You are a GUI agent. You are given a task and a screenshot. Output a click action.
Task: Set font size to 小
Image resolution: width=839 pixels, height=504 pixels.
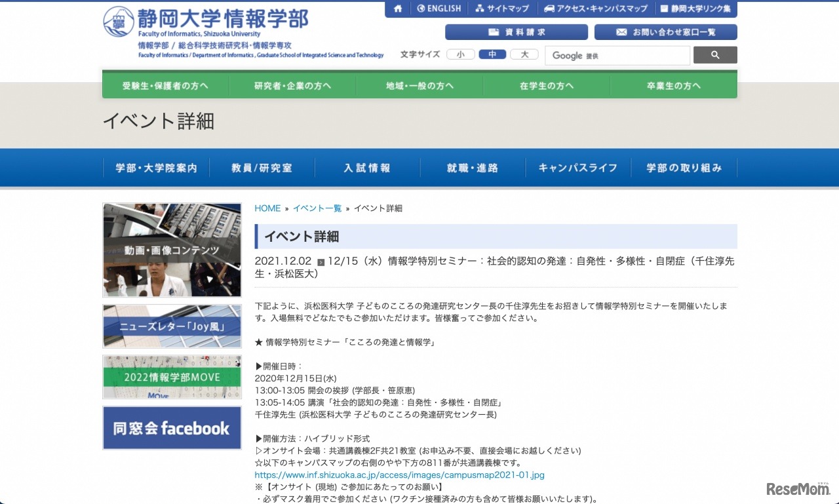point(461,54)
